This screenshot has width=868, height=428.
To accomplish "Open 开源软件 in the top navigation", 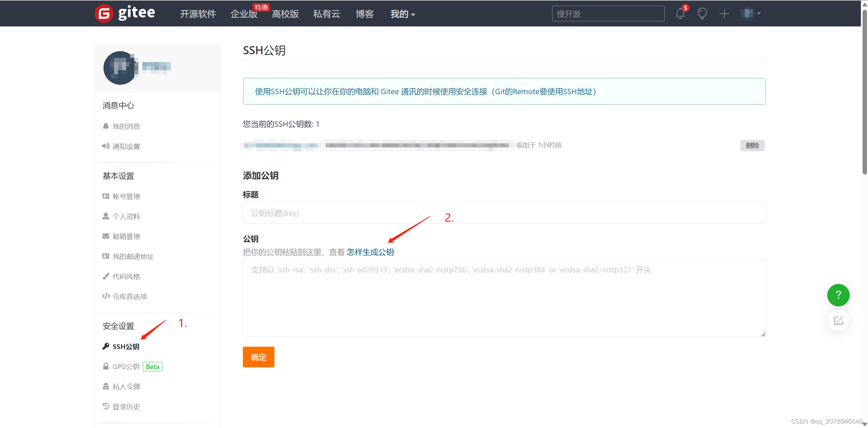I will (198, 14).
